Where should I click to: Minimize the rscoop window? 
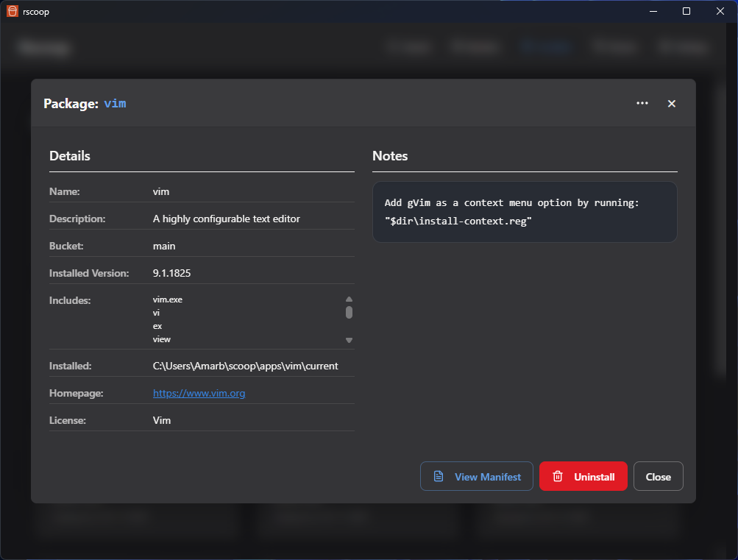point(653,11)
